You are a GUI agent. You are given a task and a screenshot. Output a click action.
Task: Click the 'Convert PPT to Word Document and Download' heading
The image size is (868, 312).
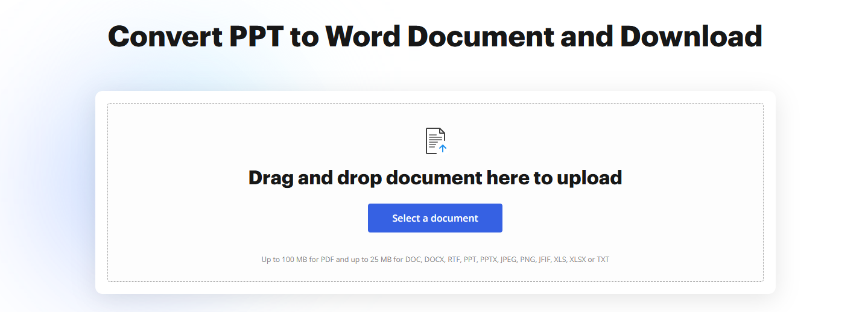(435, 36)
